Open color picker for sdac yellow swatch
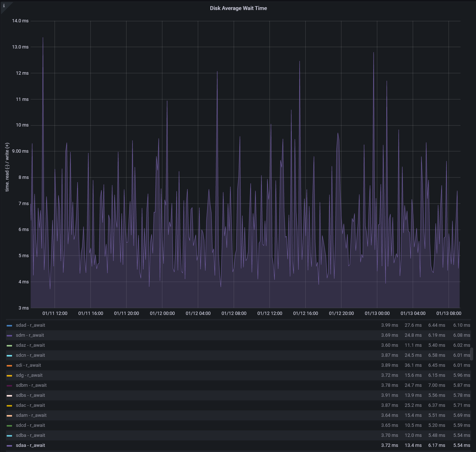 pyautogui.click(x=9, y=406)
